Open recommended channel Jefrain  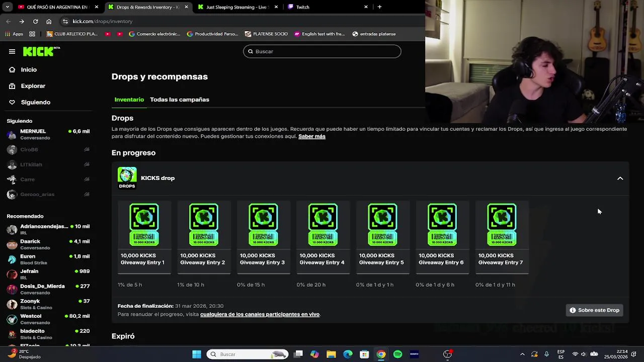[48, 274]
